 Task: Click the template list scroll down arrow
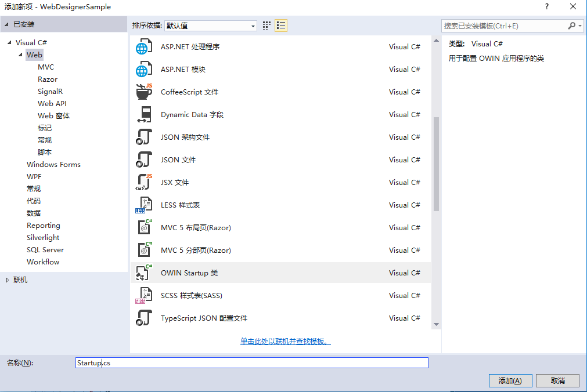coord(436,324)
